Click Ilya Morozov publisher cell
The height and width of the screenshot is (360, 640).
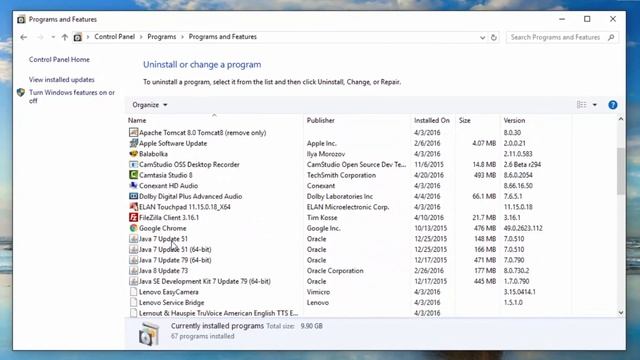click(x=326, y=154)
